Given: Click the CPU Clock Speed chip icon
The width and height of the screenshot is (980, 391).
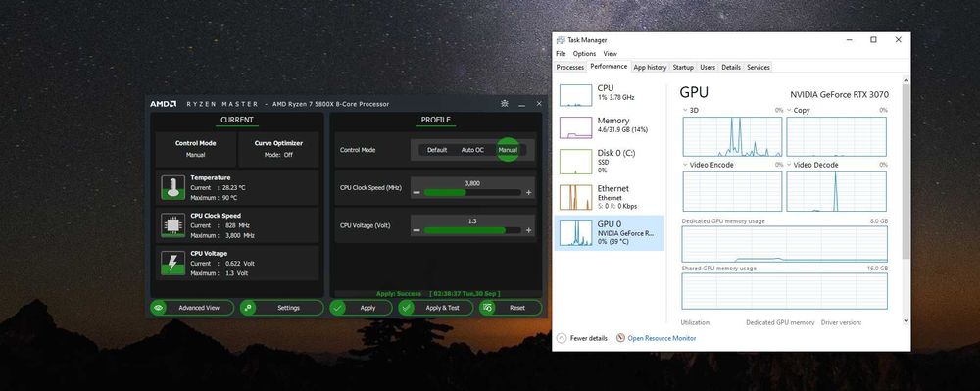Looking at the screenshot, I should click(173, 224).
